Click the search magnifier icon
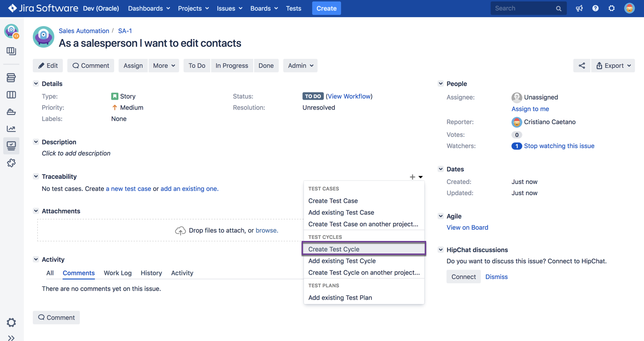Viewport: 644px width, 341px height. coord(558,8)
